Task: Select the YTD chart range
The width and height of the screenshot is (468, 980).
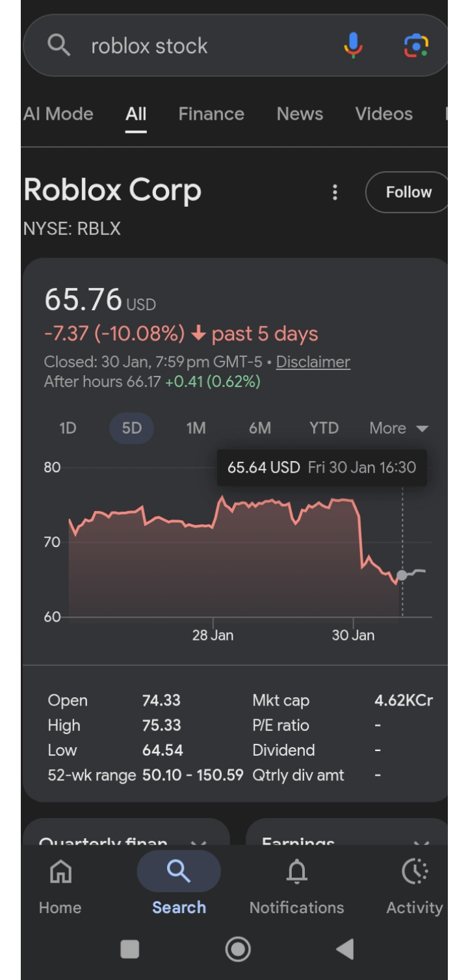Action: 324,428
